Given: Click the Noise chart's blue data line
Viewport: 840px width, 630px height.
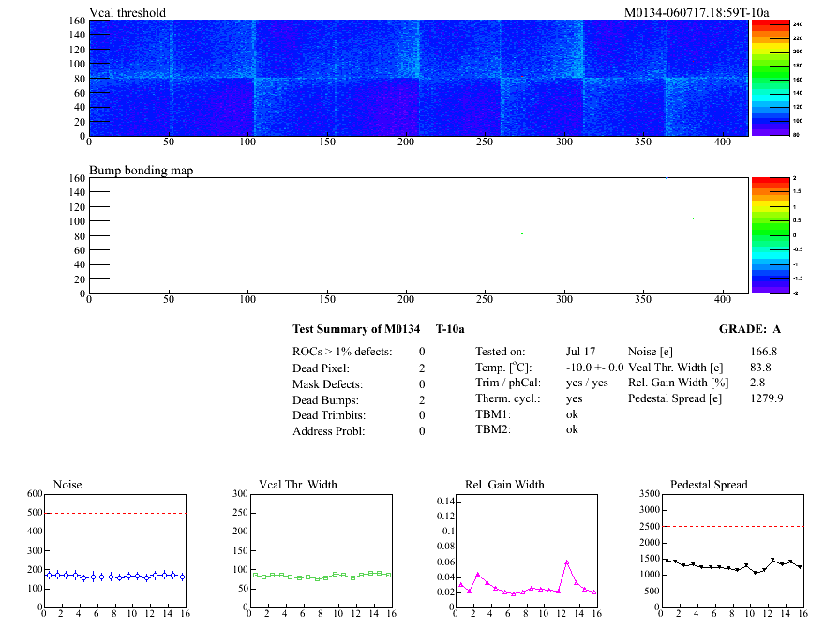Looking at the screenshot, I should (112, 576).
